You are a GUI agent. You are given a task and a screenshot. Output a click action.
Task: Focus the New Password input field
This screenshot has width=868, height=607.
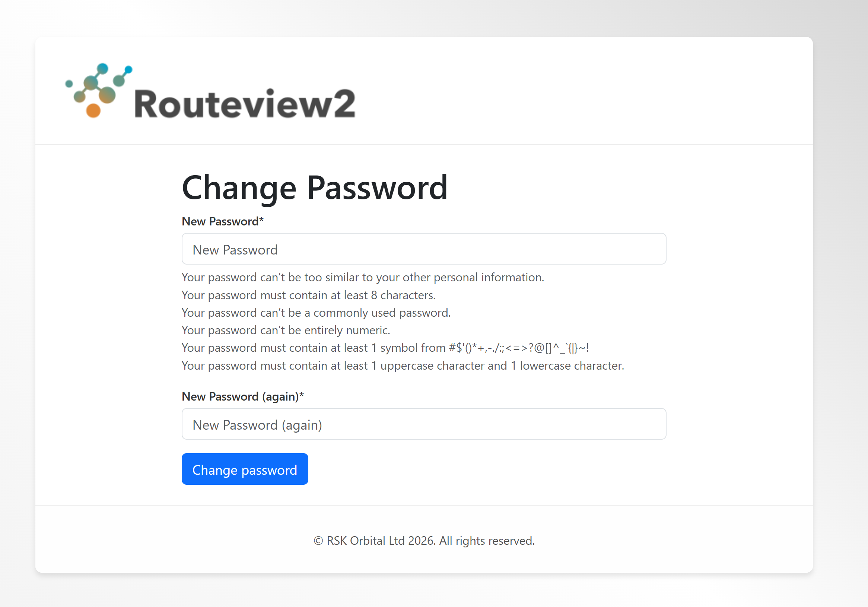423,249
